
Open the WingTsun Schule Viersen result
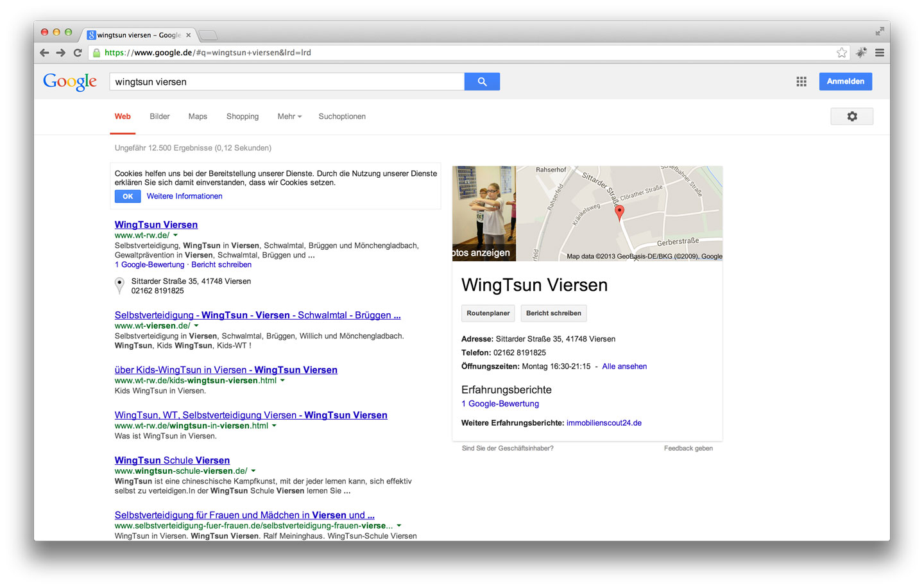pyautogui.click(x=172, y=460)
